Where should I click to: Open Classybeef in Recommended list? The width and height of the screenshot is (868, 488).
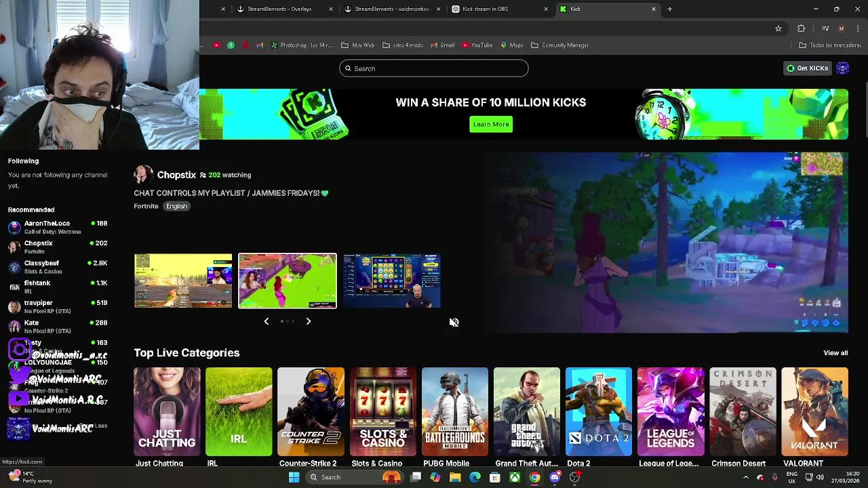point(58,266)
